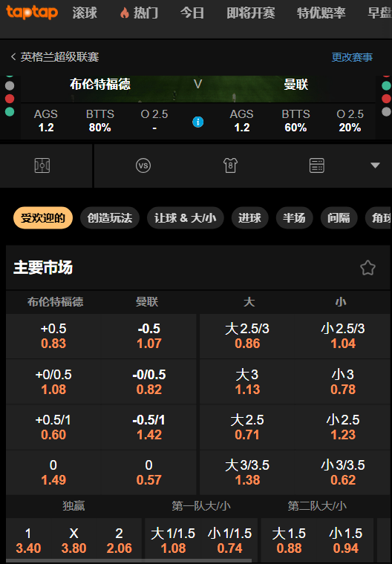Pick 小 1/1.5 at 0.74
Viewport: 392px width, 564px height.
click(229, 540)
